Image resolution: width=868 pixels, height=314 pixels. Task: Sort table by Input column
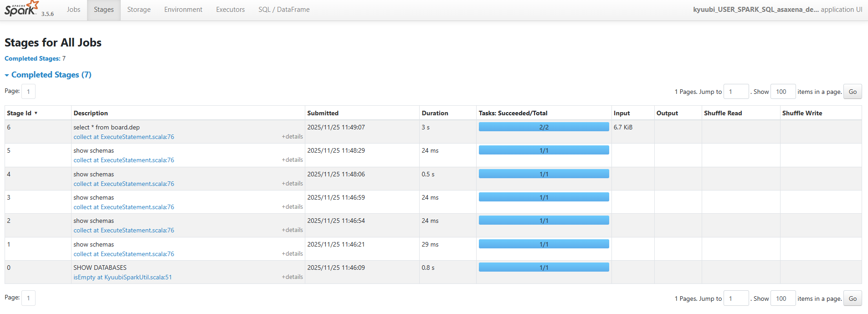point(621,113)
